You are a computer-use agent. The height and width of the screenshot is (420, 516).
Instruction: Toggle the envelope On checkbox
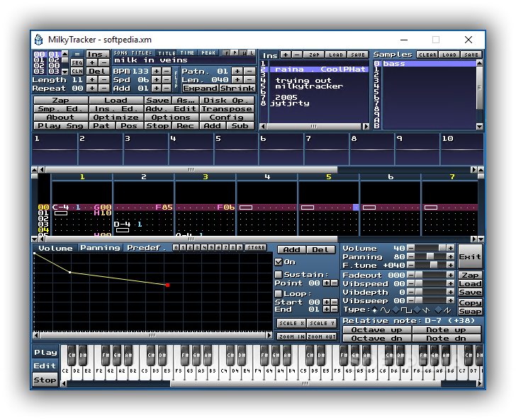[279, 262]
